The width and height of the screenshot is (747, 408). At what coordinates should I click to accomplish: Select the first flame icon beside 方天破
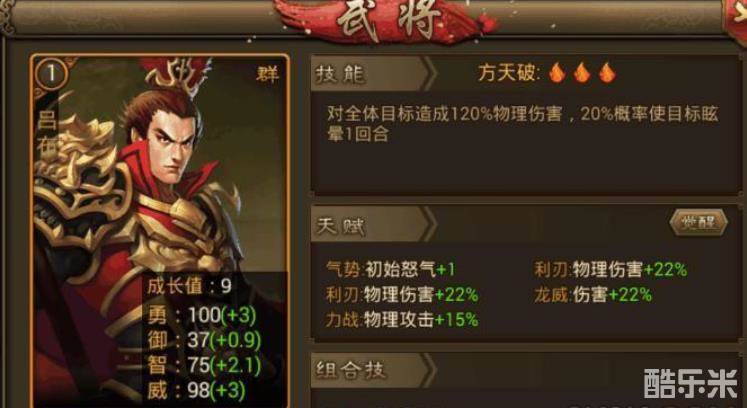point(557,73)
